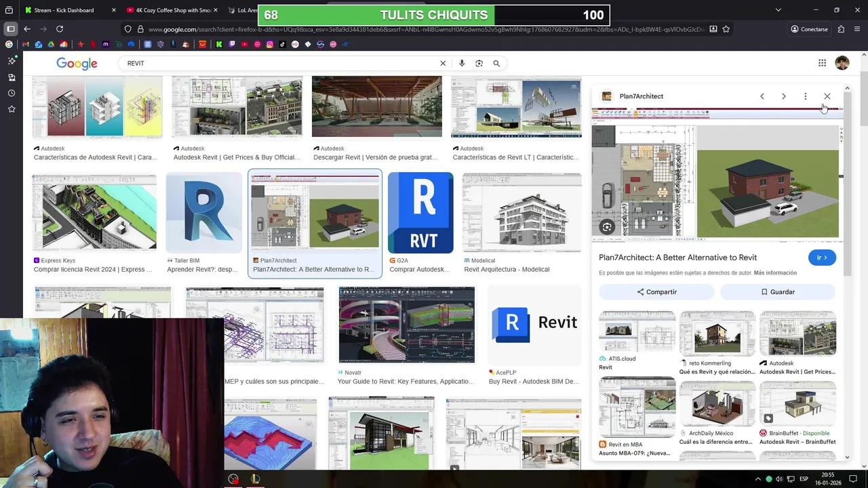The width and height of the screenshot is (868, 488).
Task: Bookmark this page with the star icon
Action: tap(726, 29)
